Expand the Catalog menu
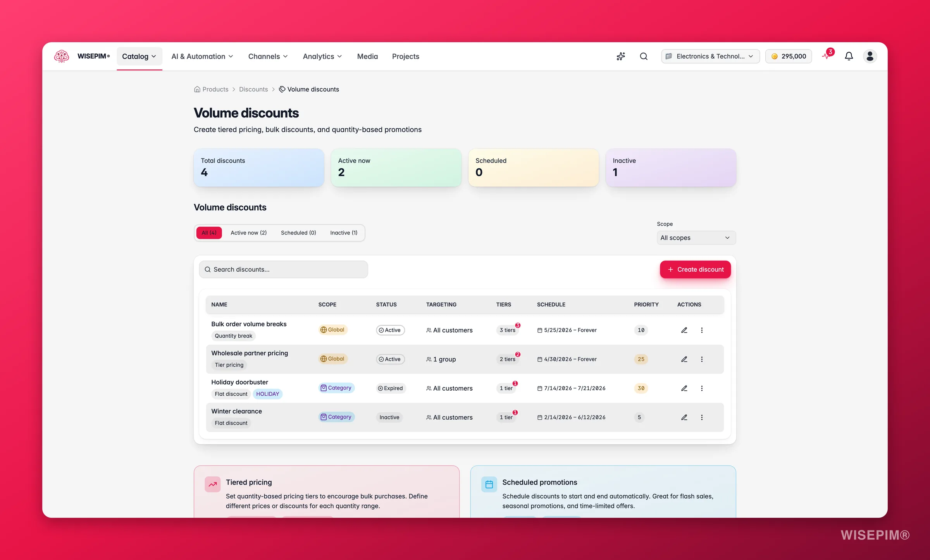Image resolution: width=930 pixels, height=560 pixels. tap(139, 56)
